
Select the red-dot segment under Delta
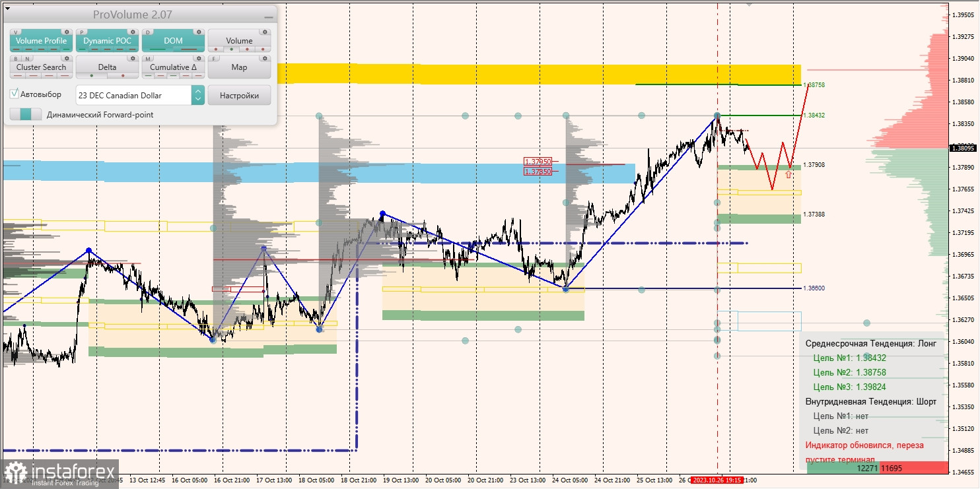point(122,75)
